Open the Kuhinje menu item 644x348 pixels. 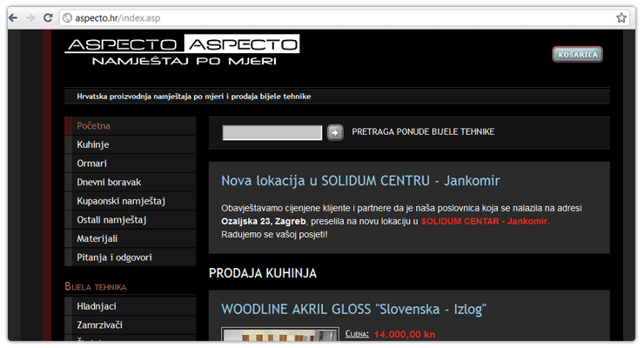coord(131,144)
